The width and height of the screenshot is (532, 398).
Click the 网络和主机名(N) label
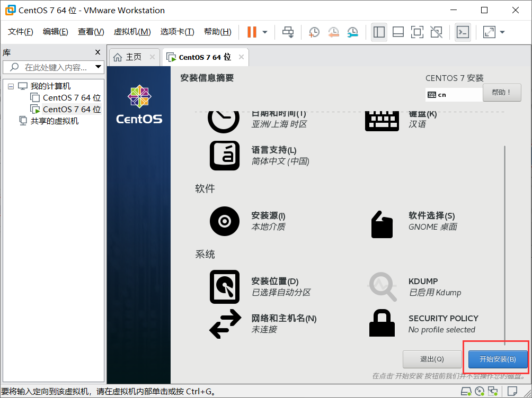coord(283,318)
